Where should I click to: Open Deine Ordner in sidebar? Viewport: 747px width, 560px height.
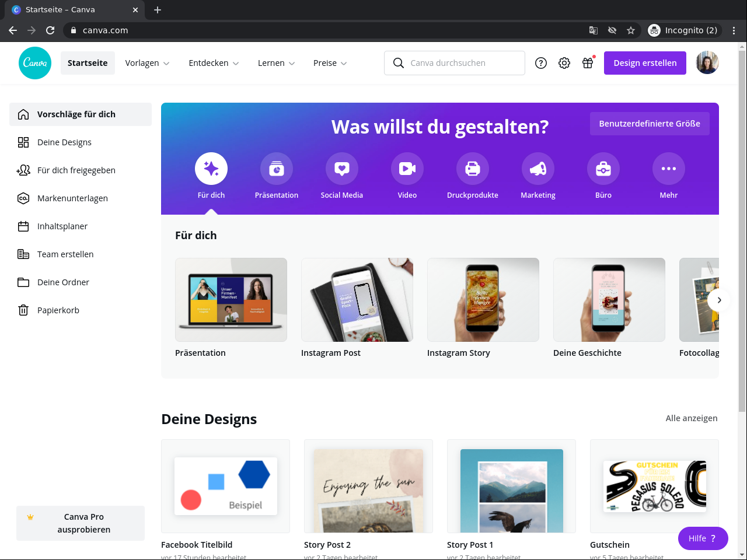81,282
